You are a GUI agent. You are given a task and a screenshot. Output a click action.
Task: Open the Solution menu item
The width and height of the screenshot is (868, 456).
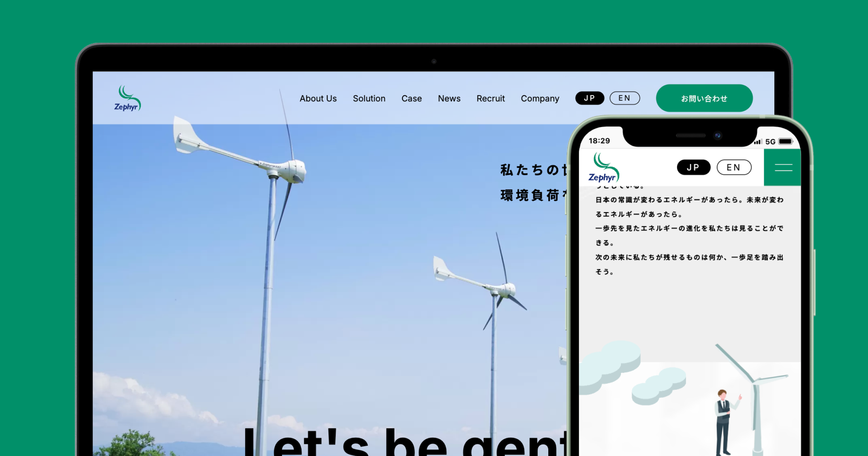coord(369,98)
